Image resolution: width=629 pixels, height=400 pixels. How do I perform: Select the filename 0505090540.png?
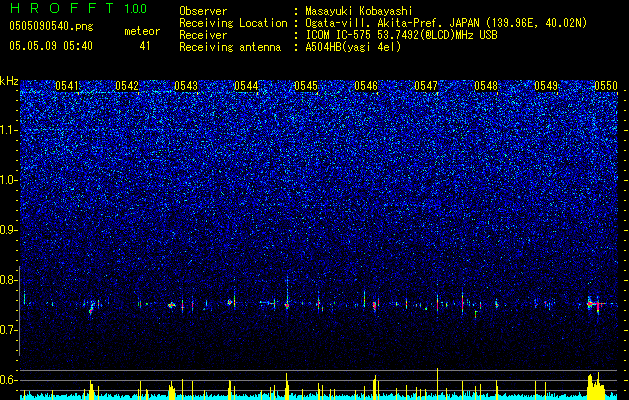click(51, 26)
